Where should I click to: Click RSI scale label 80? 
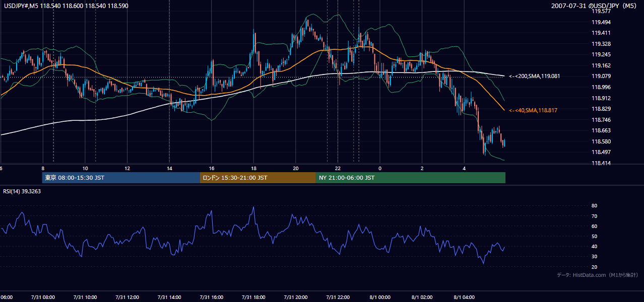(x=594, y=206)
